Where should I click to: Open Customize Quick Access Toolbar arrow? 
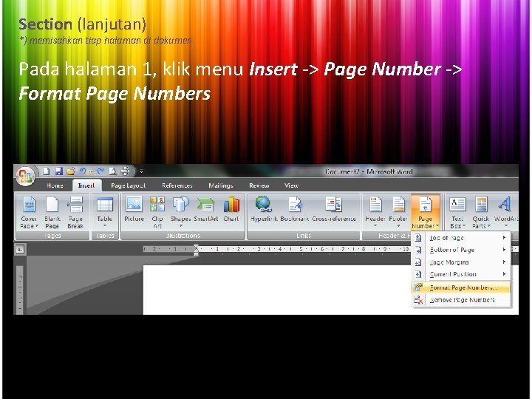pos(141,171)
